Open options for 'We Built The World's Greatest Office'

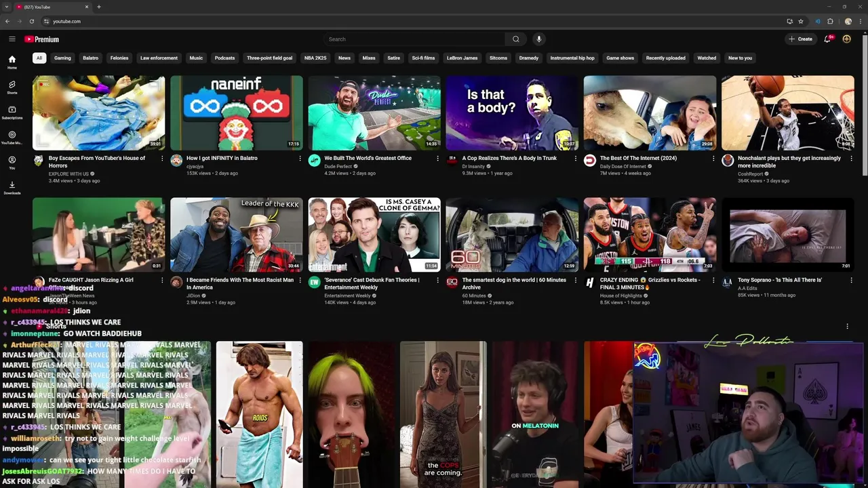point(437,159)
